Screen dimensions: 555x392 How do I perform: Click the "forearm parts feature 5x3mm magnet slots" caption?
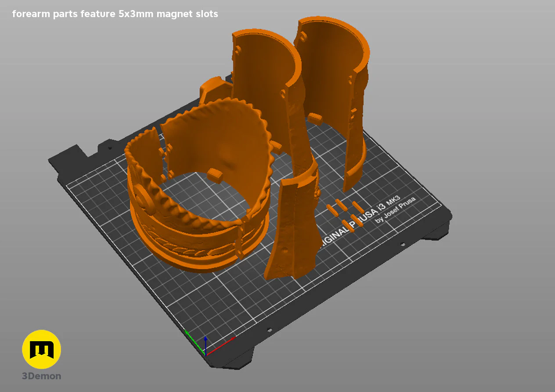(x=115, y=14)
